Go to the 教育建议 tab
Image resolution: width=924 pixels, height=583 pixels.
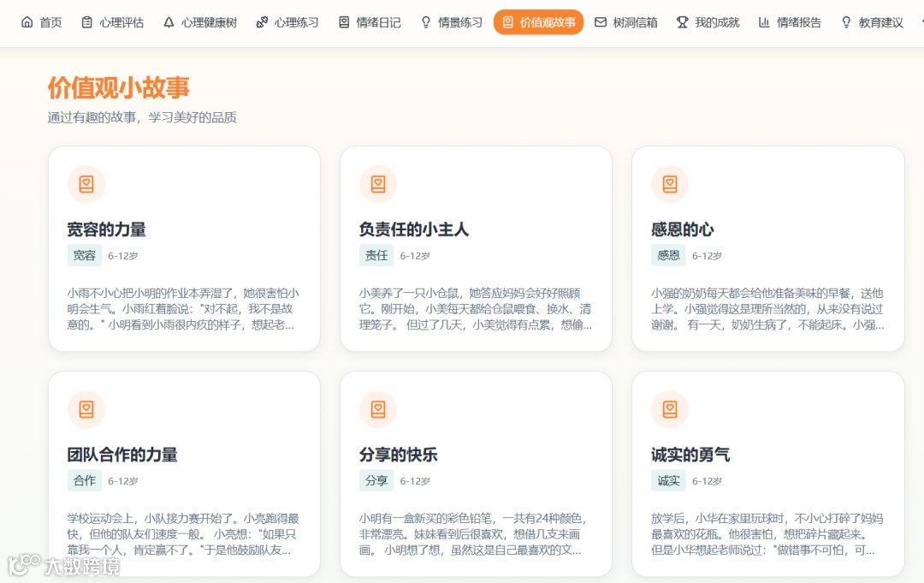tap(872, 22)
